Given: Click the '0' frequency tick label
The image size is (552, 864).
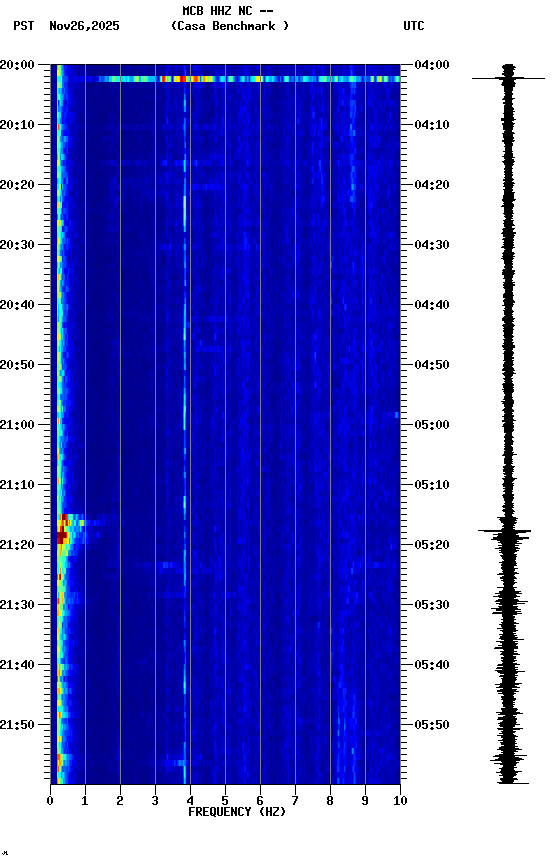Looking at the screenshot, I should point(50,801).
